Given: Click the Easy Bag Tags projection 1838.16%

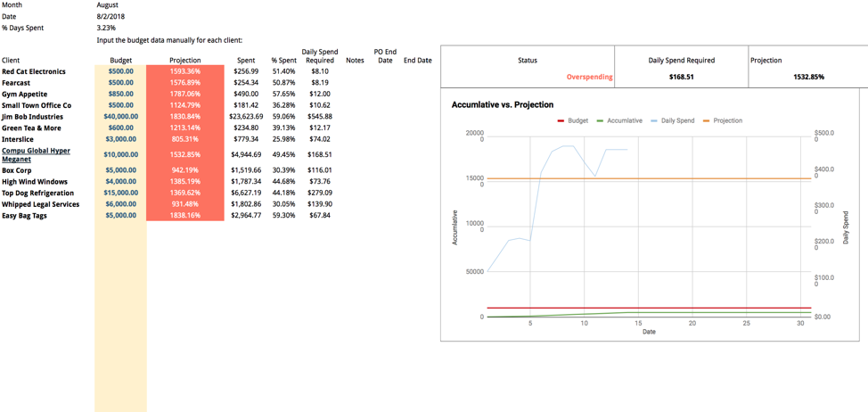Looking at the screenshot, I should pos(185,216).
